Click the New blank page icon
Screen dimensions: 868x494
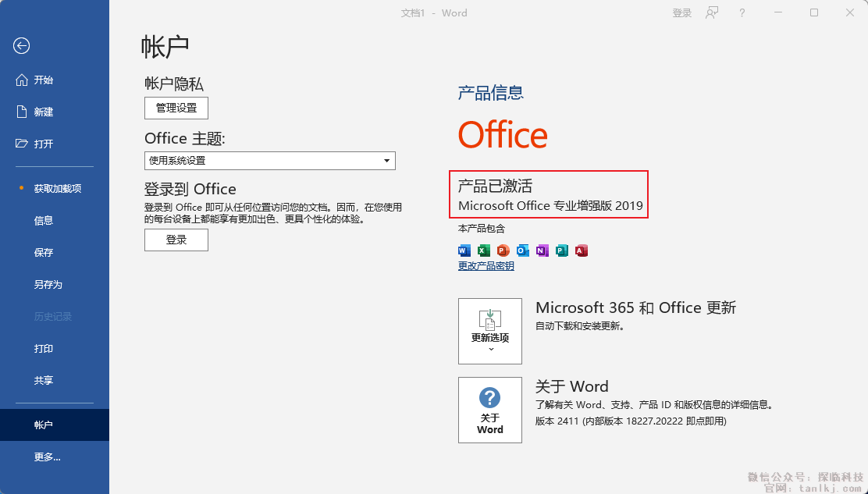[x=22, y=112]
